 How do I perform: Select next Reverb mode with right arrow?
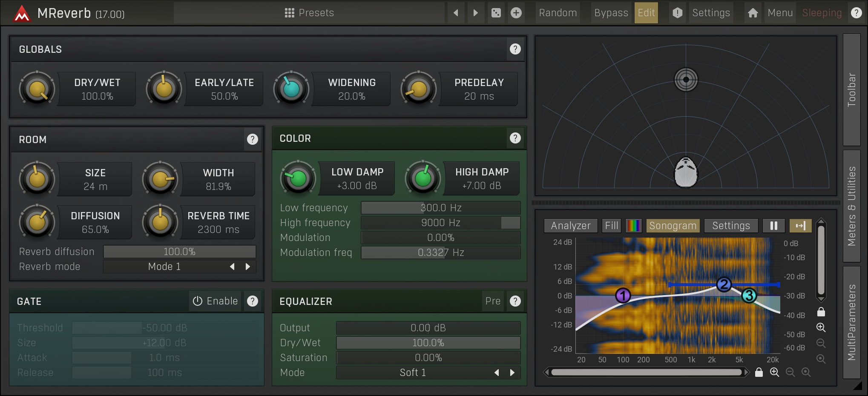(x=248, y=267)
